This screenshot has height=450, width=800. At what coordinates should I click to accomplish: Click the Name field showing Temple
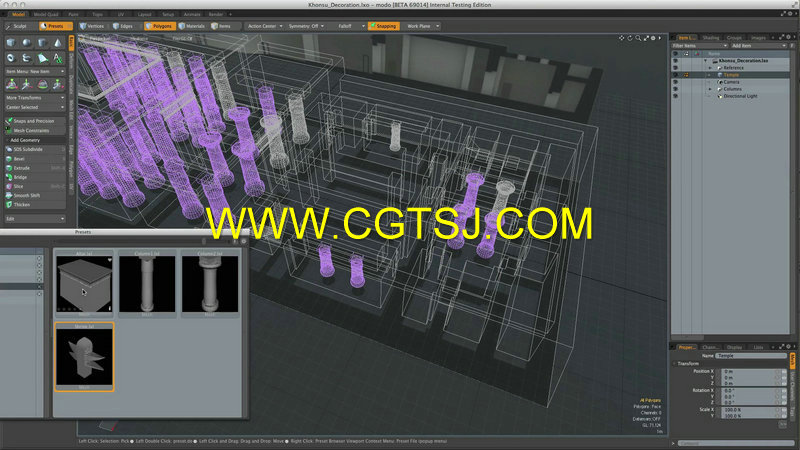pos(751,356)
